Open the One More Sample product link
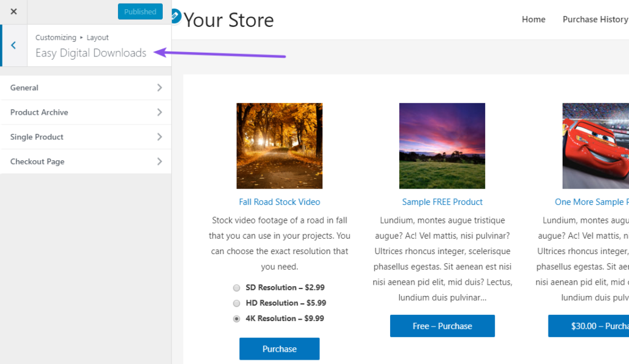The width and height of the screenshot is (629, 364). [x=592, y=202]
